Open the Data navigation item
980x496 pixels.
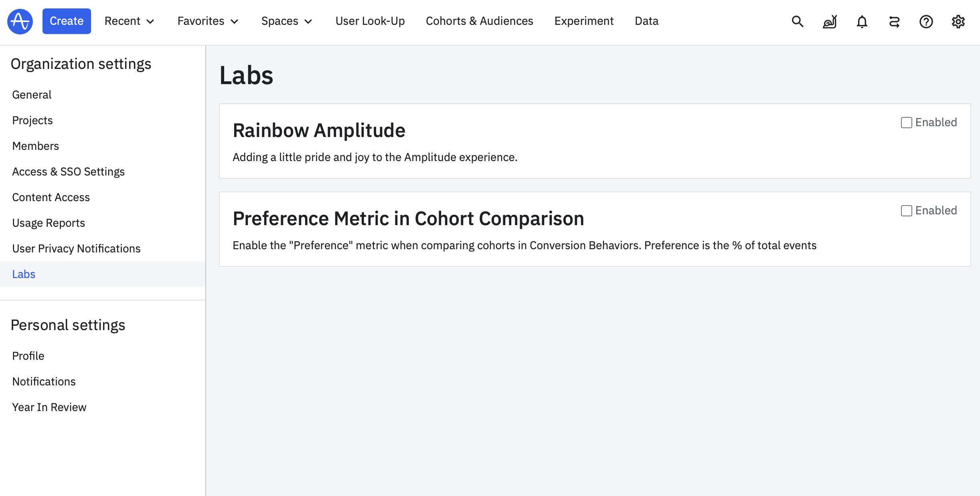point(646,21)
